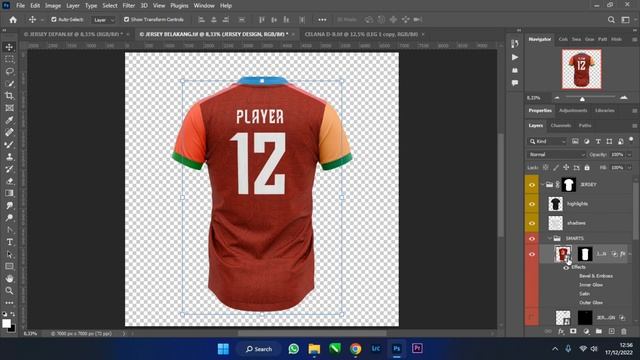Select the Rectangular Marquee tool
The height and width of the screenshot is (360, 640).
9,59
